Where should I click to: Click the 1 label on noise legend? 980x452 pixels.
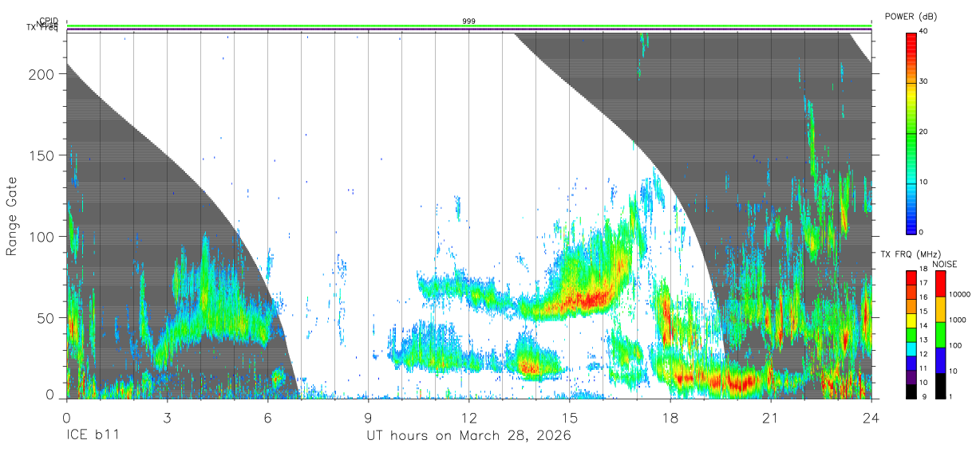pos(950,396)
